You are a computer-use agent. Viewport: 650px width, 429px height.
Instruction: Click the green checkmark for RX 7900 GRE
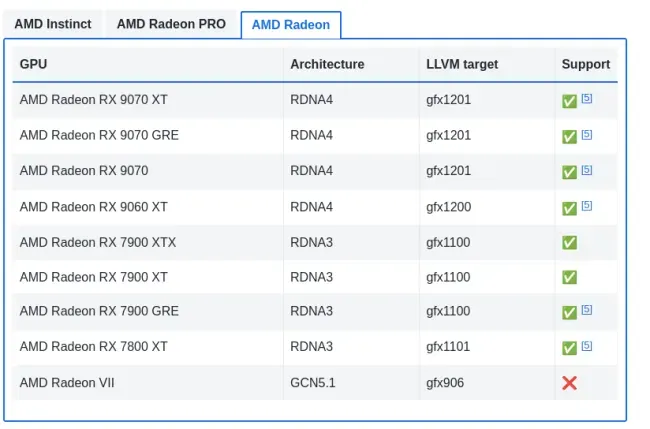tap(569, 313)
